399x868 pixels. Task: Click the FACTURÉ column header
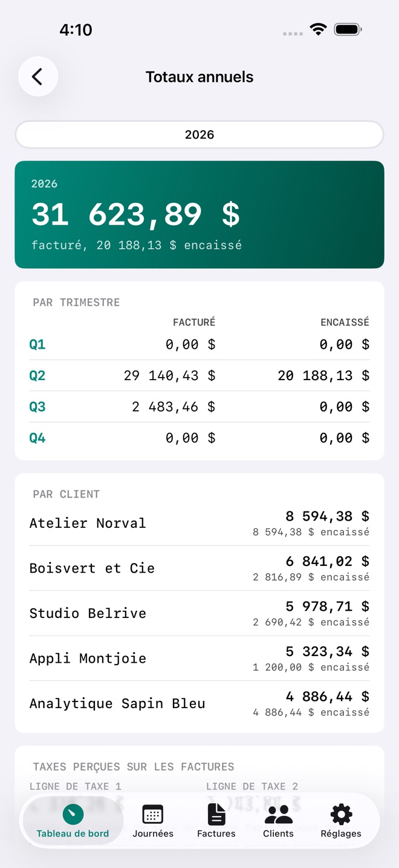tap(194, 323)
